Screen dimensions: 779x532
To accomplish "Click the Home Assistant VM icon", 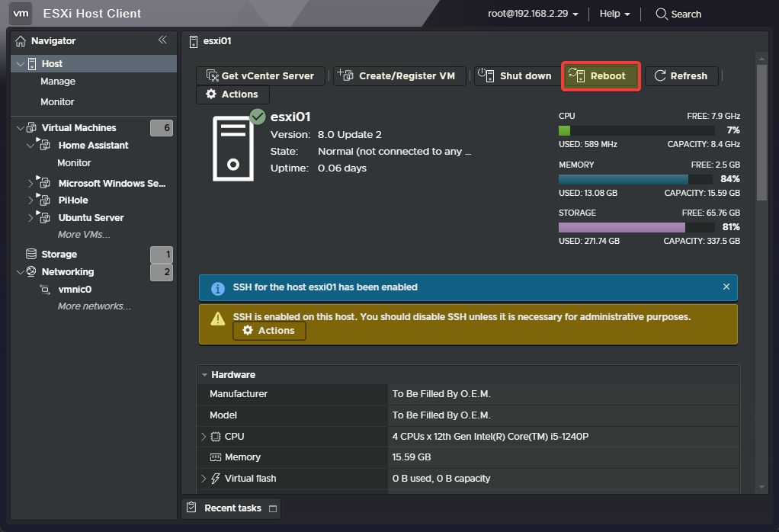I will (x=43, y=145).
